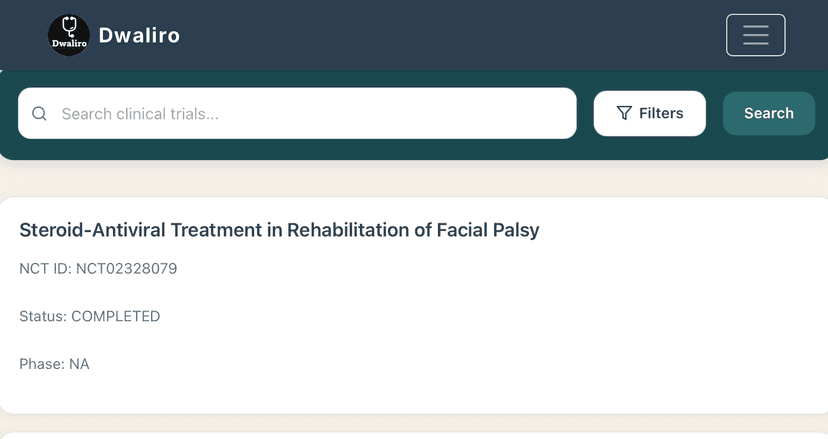The height and width of the screenshot is (439, 828).
Task: Open Steroid-Antiviral Treatment trial title
Action: [x=279, y=230]
